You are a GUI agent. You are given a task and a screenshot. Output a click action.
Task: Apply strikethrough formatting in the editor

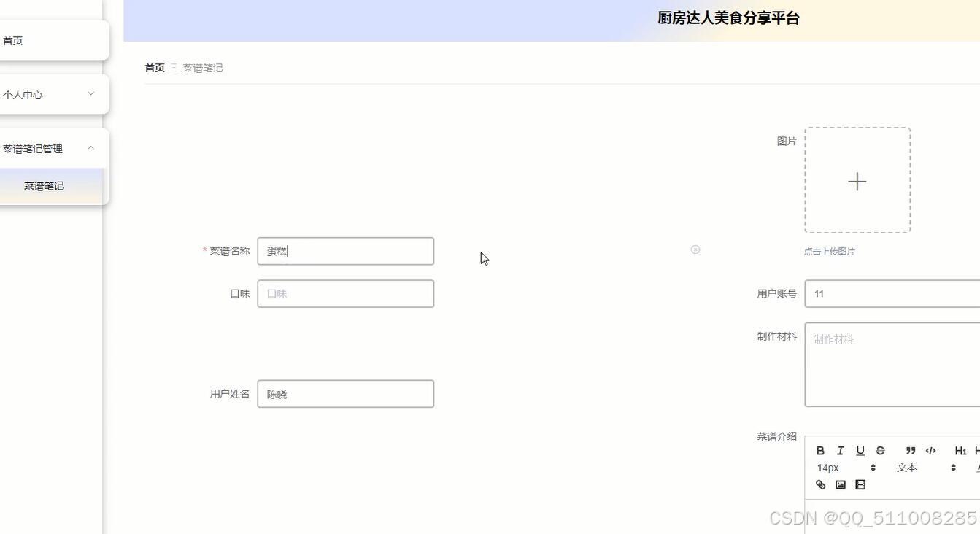coord(880,451)
